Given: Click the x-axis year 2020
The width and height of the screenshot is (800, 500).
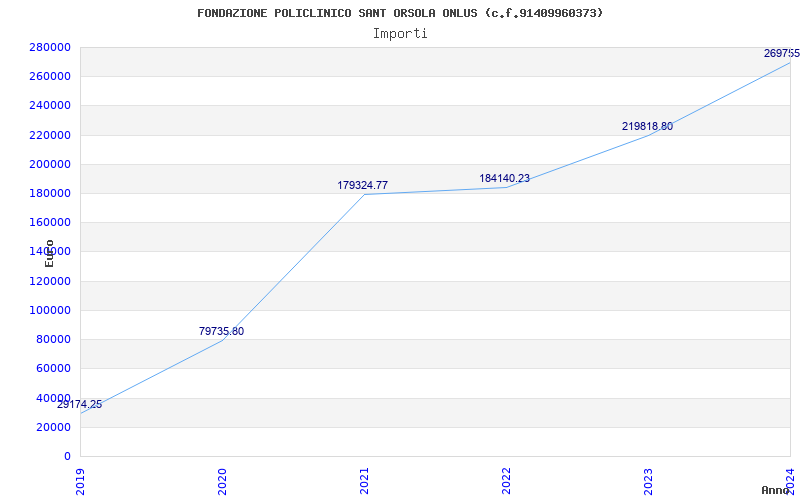Looking at the screenshot, I should pos(222,482).
